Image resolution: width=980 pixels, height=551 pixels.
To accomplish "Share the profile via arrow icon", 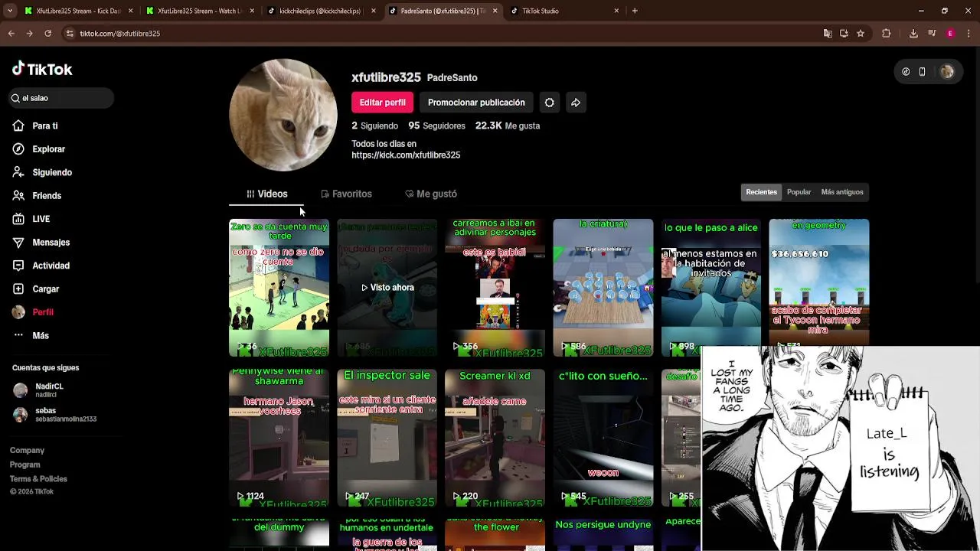I will (x=576, y=103).
